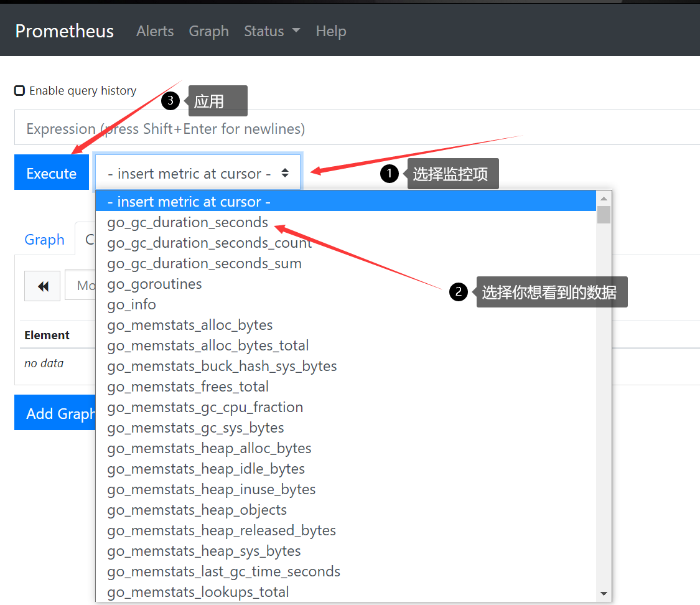Screen dimensions: 700x605
Task: Open the insert metric at cursor dropdown
Action: pos(198,172)
